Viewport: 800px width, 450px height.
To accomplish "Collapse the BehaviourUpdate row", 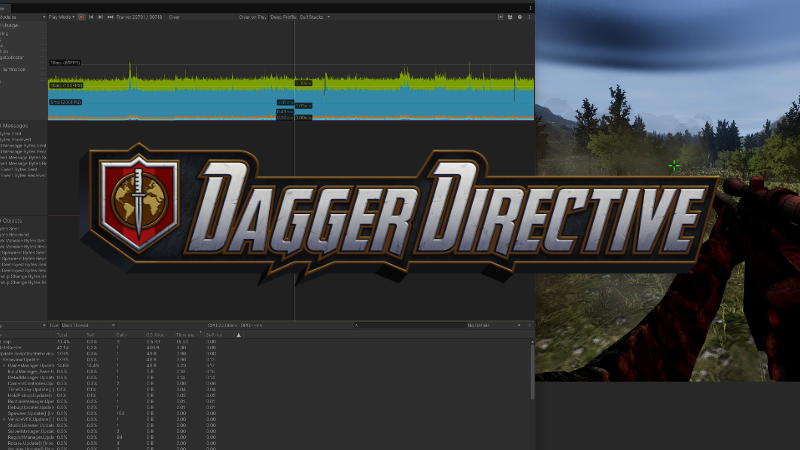I will 2,359.
